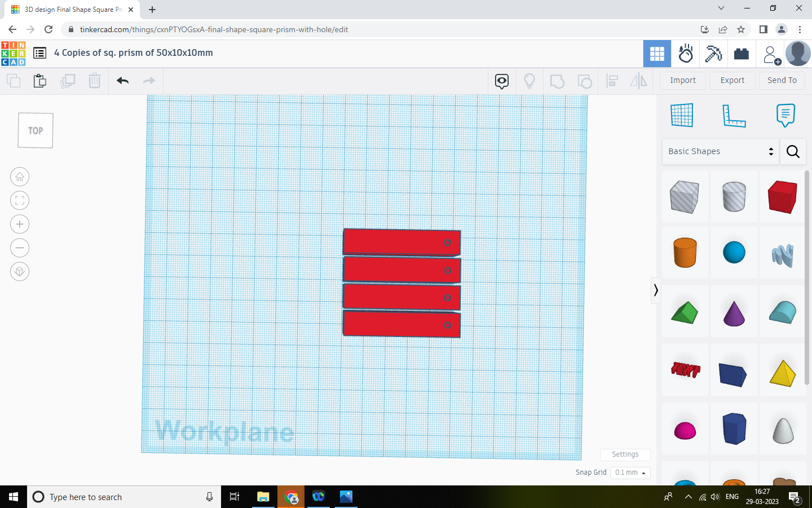Select the Ruler tool
Screen dimensions: 812x508
[x=734, y=115]
